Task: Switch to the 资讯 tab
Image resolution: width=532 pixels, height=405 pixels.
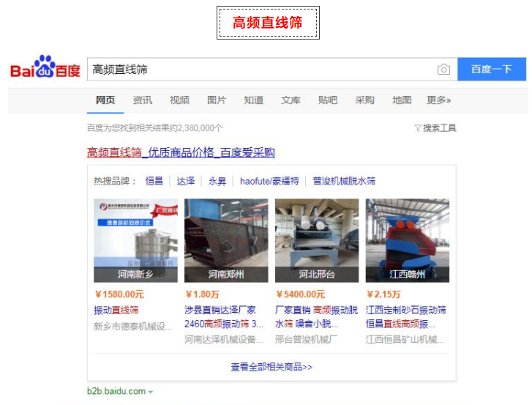Action: point(142,100)
